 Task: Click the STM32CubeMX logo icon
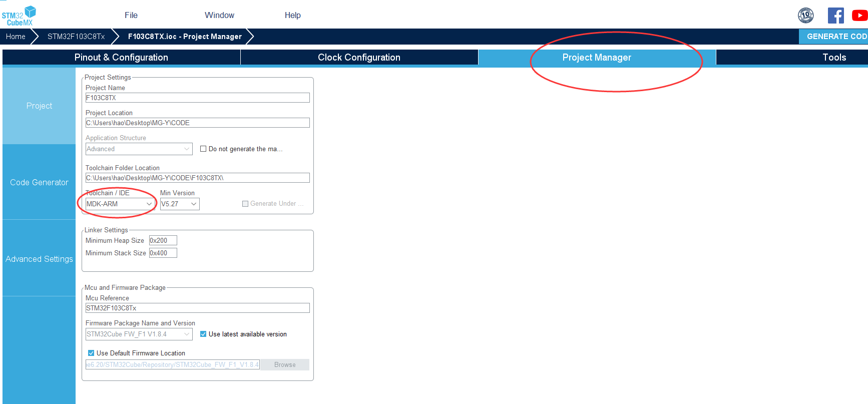(x=19, y=16)
